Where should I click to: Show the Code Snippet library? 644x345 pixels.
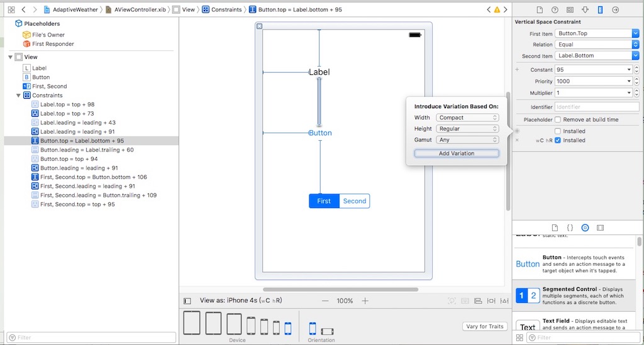570,227
